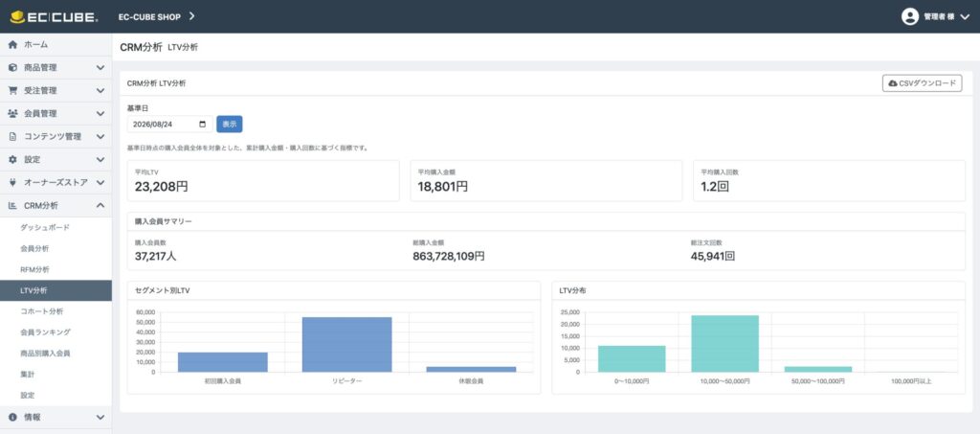Click the 会員管理 users icon
Image resolution: width=980 pixels, height=434 pixels.
pos(12,114)
